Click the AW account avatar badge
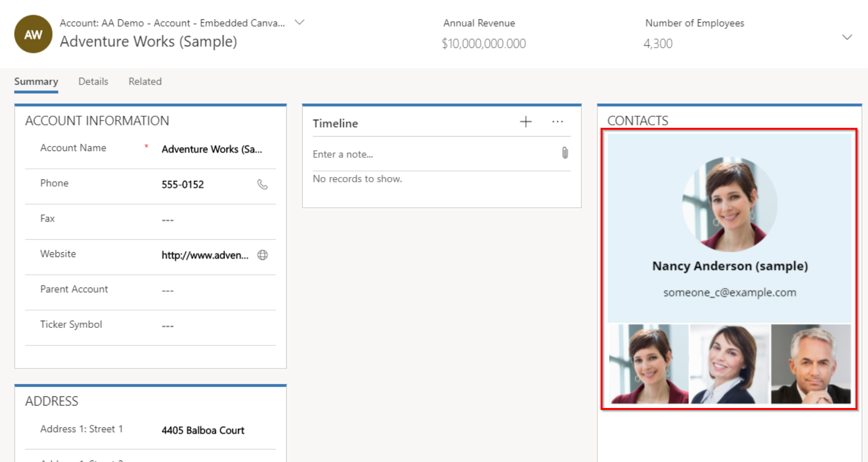The width and height of the screenshot is (868, 462). tap(33, 34)
